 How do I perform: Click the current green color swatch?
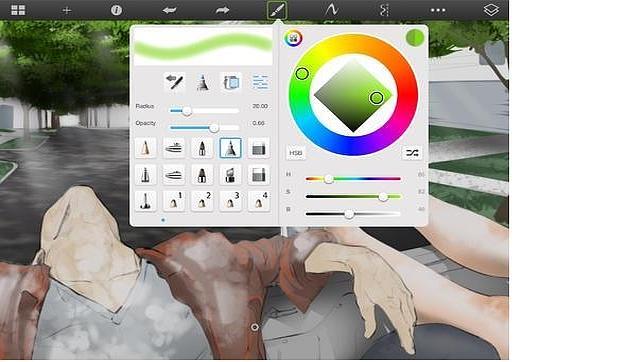(415, 38)
